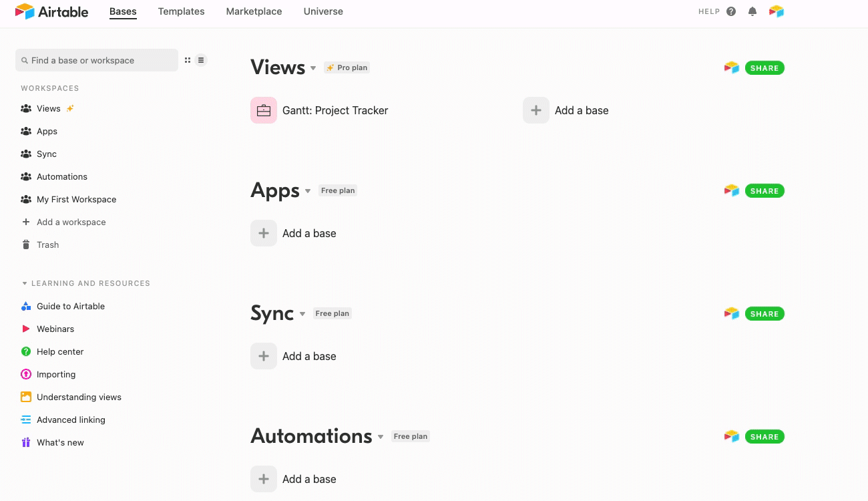Share the Automations workspace
868x501 pixels.
[x=765, y=436]
